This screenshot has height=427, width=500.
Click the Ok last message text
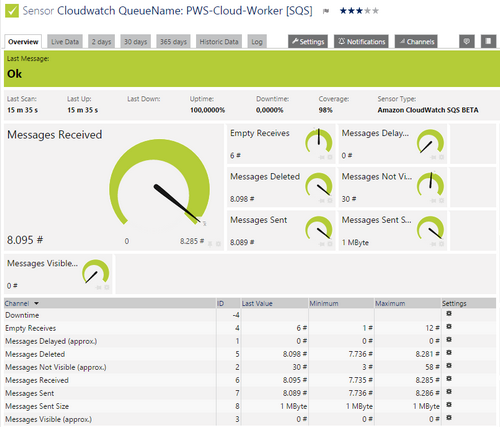14,74
